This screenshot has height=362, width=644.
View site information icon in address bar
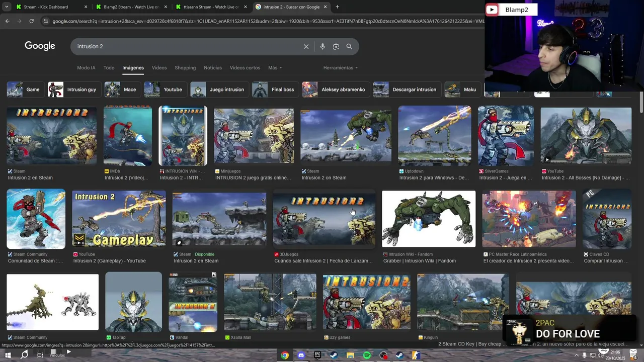pyautogui.click(x=46, y=21)
